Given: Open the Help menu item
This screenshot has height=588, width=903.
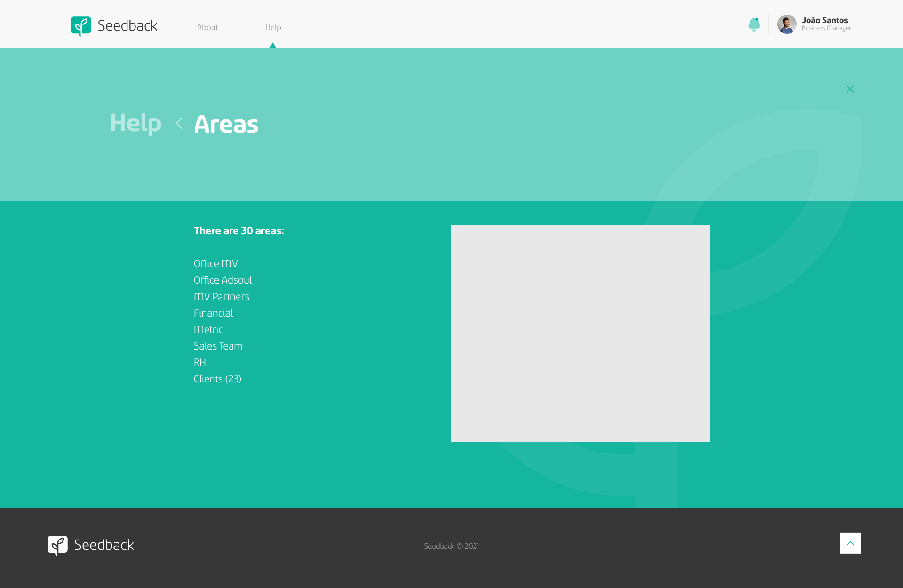Looking at the screenshot, I should [x=273, y=27].
